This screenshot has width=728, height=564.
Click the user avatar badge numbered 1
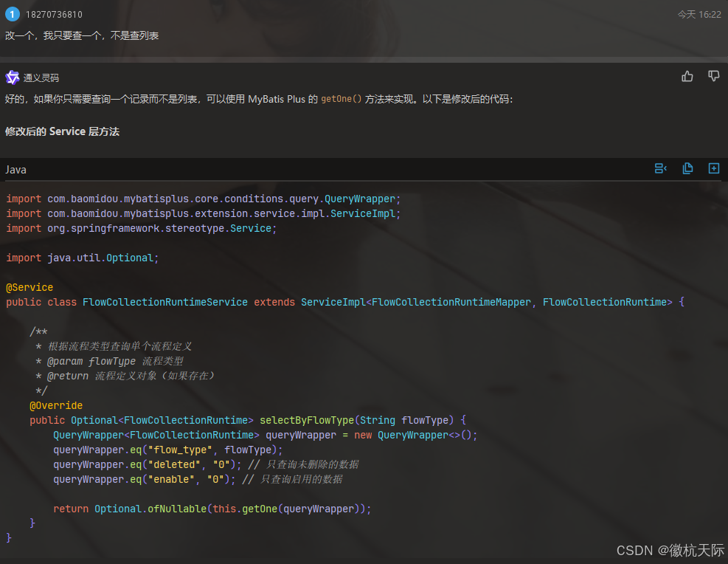coord(12,15)
